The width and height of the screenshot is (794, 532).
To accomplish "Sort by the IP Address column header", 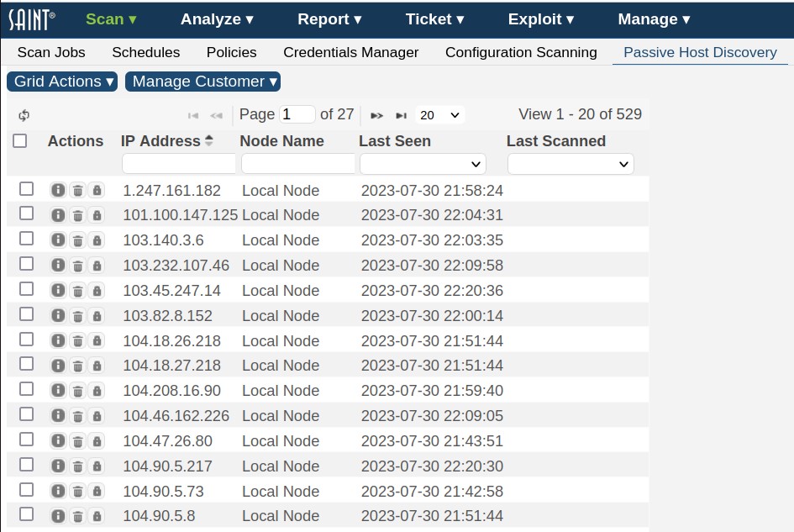I will [161, 141].
